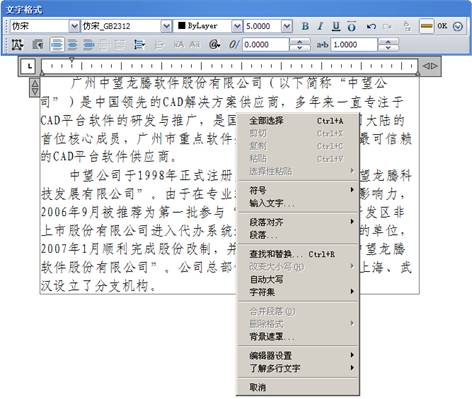Viewport: 472px width, 399px height.
Task: Toggle center paragraph alignment
Action: coord(72,45)
